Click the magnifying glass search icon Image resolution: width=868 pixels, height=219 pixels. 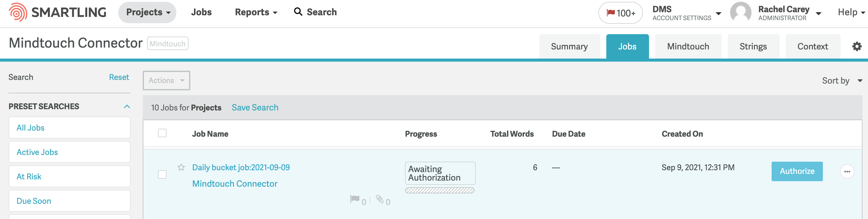(298, 12)
